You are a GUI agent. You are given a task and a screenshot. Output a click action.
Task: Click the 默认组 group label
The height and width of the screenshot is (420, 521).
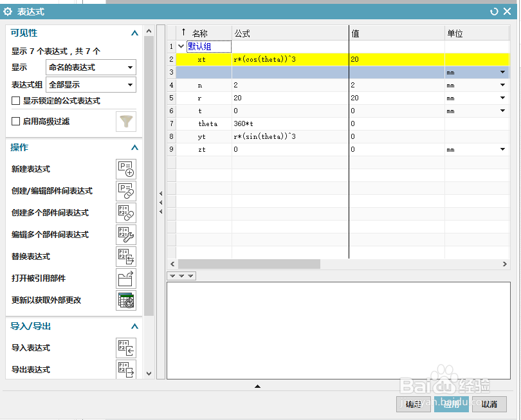[x=199, y=46]
